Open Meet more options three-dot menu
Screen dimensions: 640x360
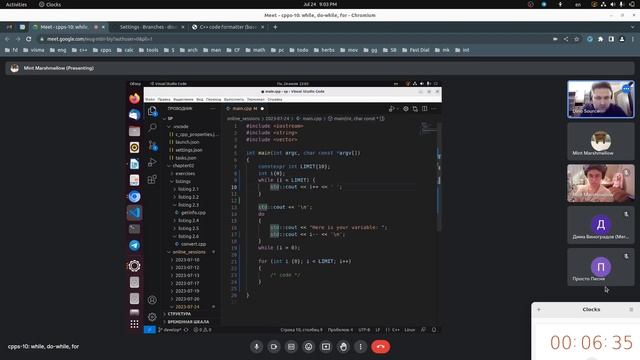pos(360,347)
